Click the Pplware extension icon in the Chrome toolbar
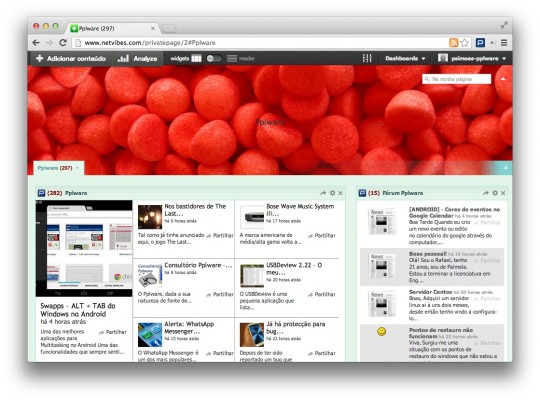Viewport: 540px width, 400px height. click(x=480, y=43)
